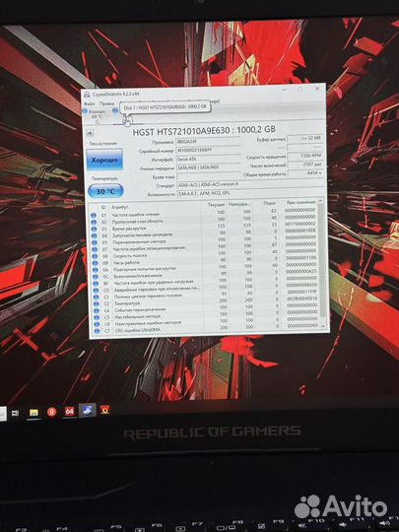Click status icon for Переназначенные сектора row

[x=94, y=242]
